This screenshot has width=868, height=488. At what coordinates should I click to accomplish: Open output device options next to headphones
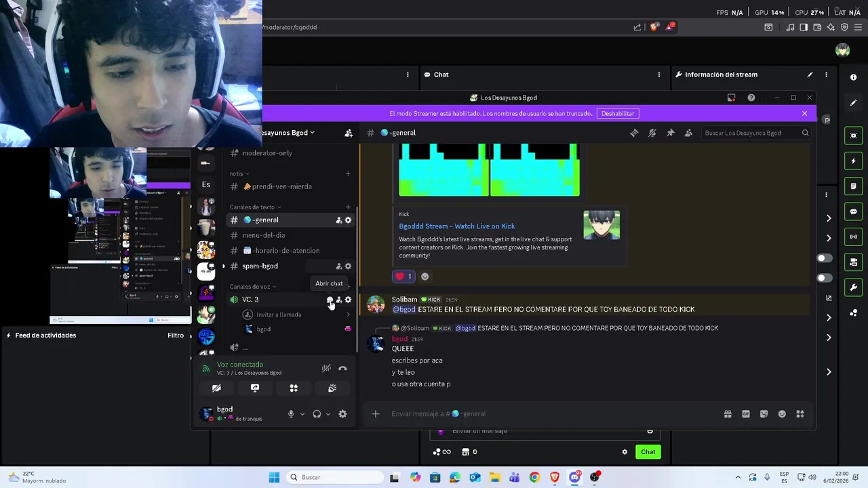(x=328, y=414)
